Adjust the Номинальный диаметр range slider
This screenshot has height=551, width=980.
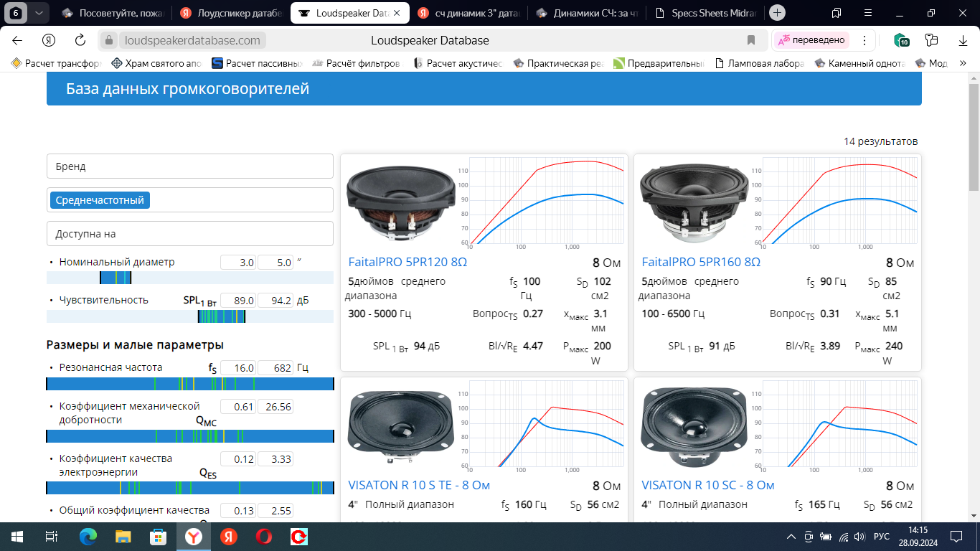(x=190, y=278)
